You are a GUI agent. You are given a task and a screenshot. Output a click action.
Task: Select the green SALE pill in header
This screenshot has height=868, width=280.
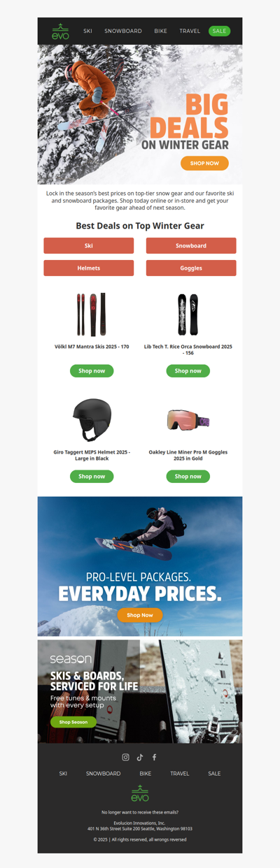[219, 31]
